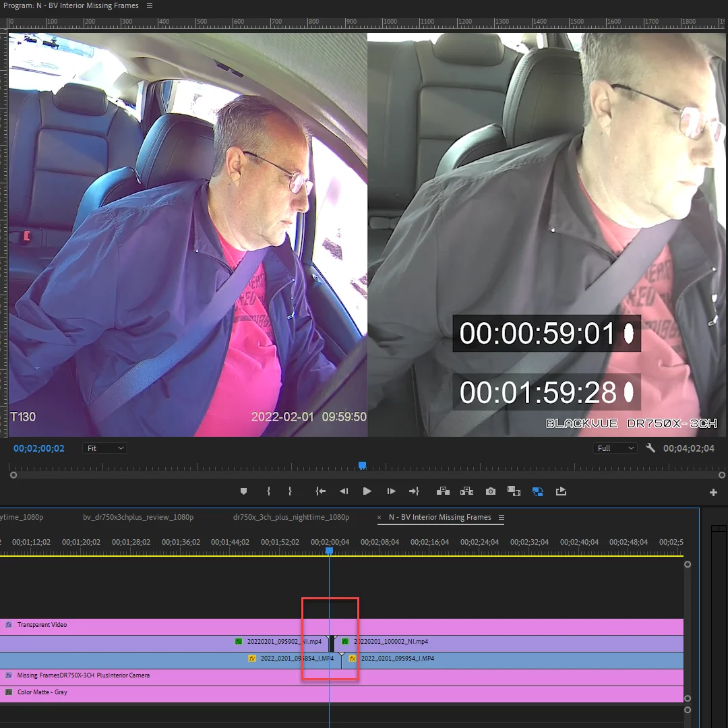Open the Full playback resolution dropdown
This screenshot has width=728, height=728.
click(615, 448)
